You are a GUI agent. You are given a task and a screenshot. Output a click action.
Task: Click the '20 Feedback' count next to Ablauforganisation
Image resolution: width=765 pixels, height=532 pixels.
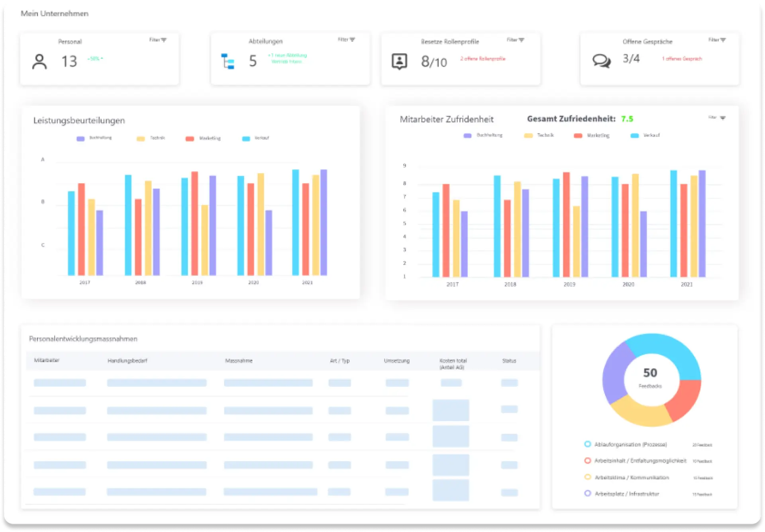[702, 445]
